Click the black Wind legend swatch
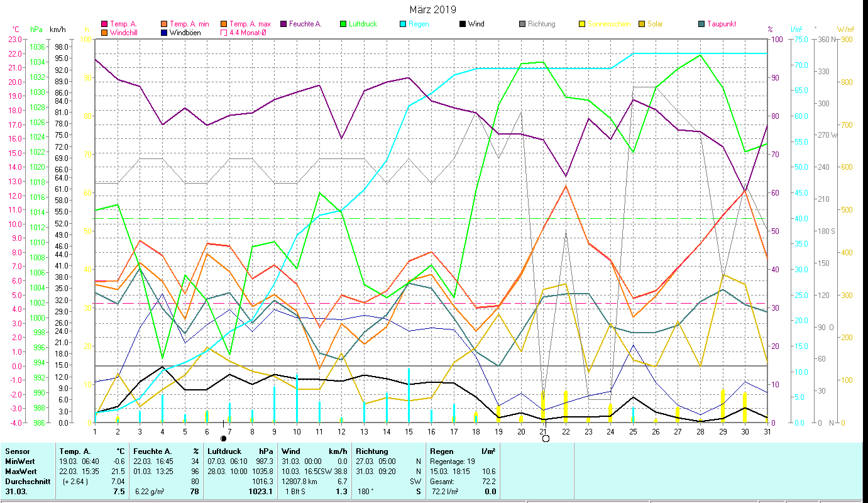This screenshot has height=503, width=868. tap(463, 24)
